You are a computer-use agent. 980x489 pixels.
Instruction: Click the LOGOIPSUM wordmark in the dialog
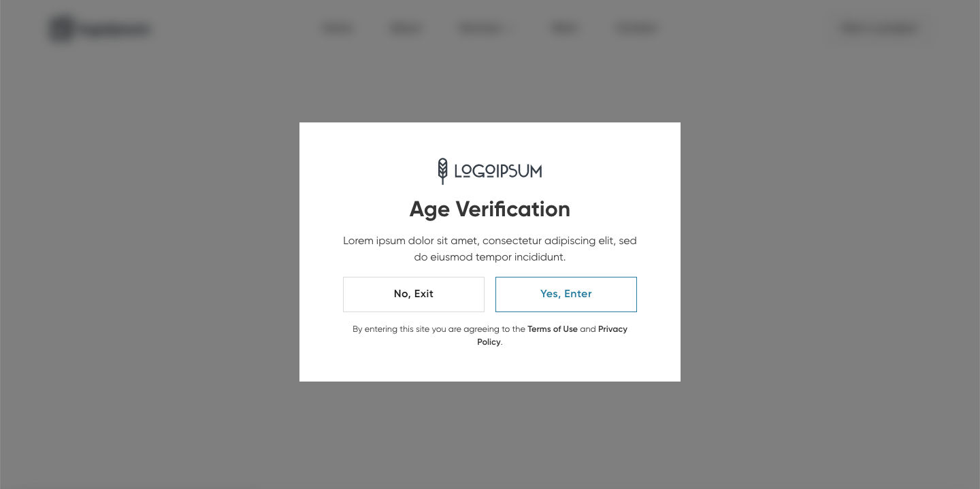498,171
